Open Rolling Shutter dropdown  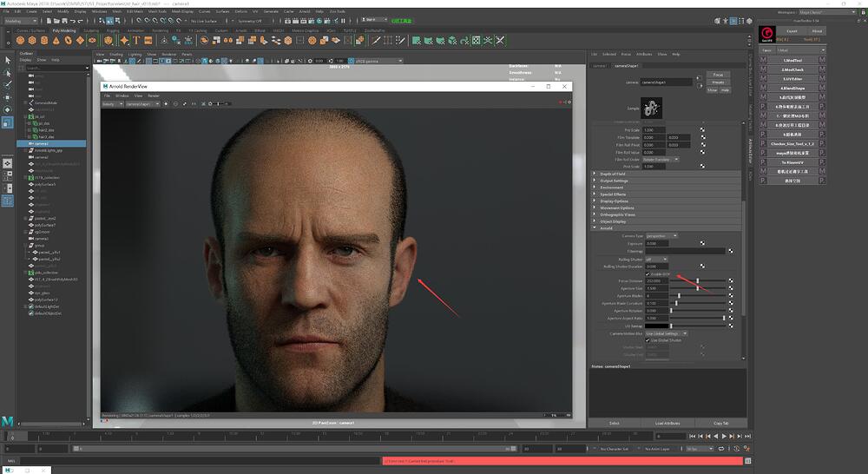(656, 260)
